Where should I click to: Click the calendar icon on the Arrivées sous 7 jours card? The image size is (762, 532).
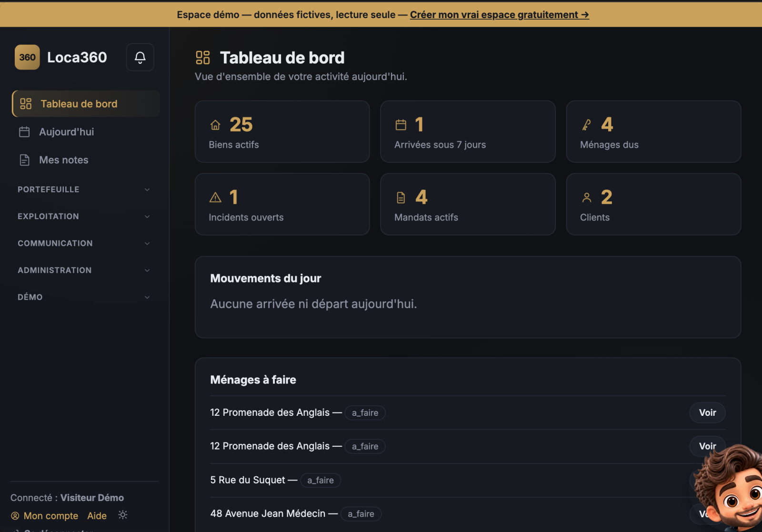[x=401, y=125]
